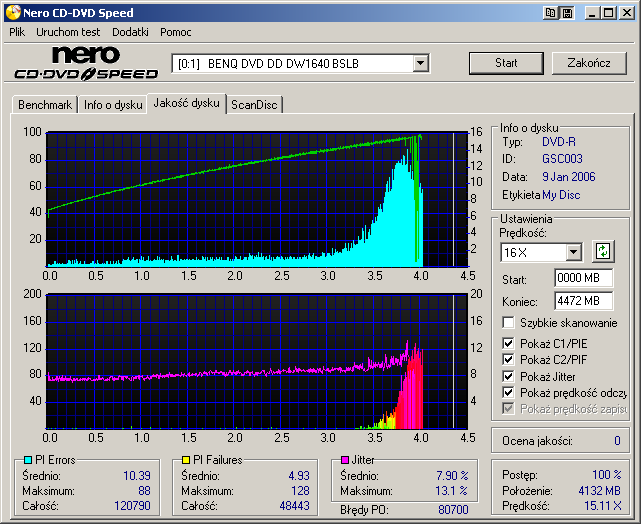Click PI Errors Maksimum value 88
Image resolution: width=641 pixels, height=524 pixels.
point(144,490)
